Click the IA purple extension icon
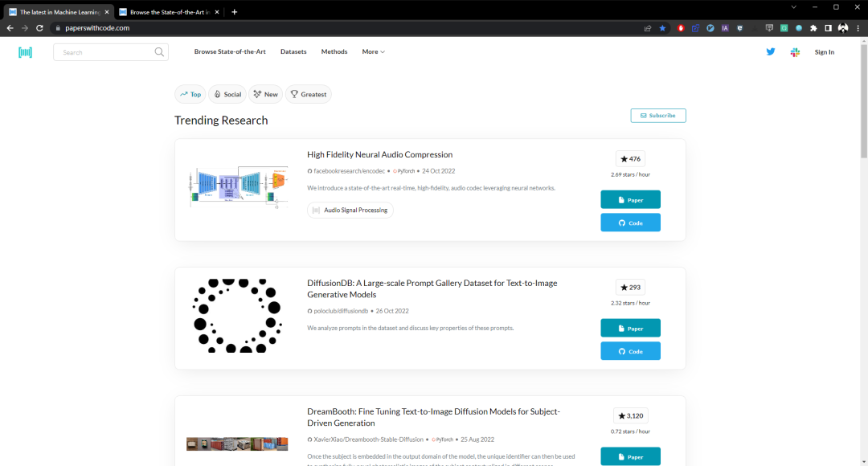 click(725, 27)
